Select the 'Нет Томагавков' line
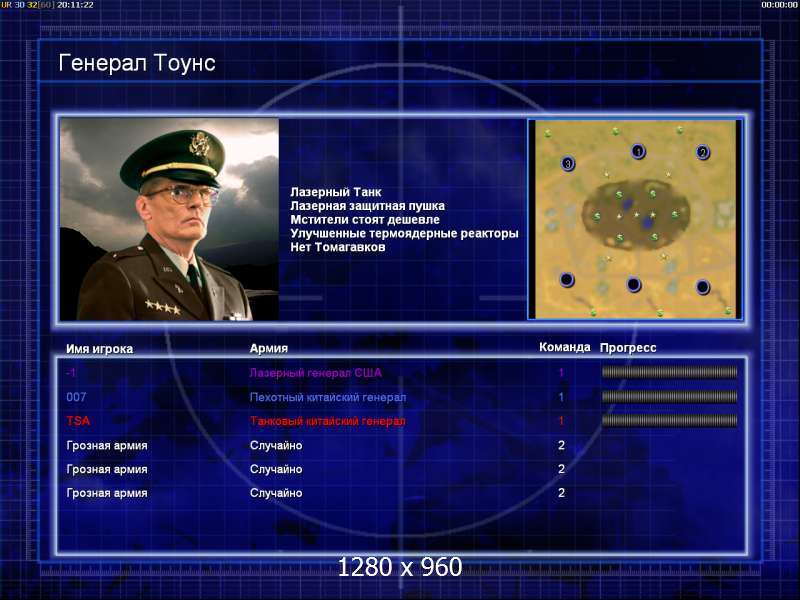The height and width of the screenshot is (600, 800). [x=338, y=247]
